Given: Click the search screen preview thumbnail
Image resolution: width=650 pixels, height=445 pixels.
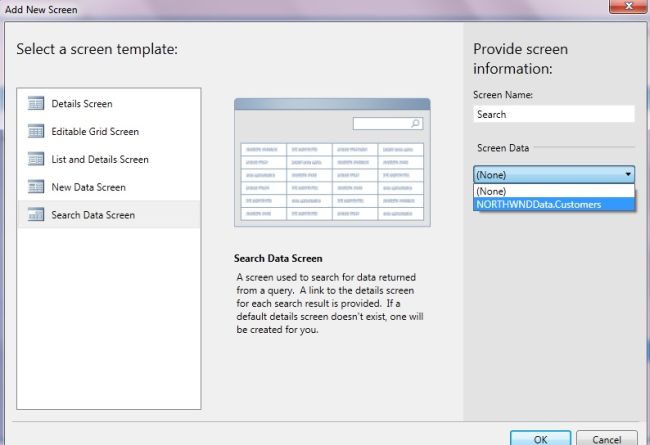Looking at the screenshot, I should (x=332, y=162).
